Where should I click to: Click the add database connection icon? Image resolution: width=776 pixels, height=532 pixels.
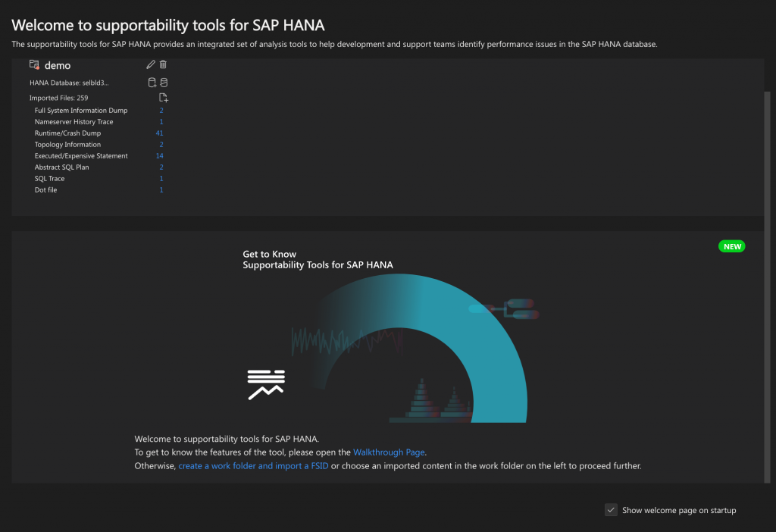[x=152, y=83]
